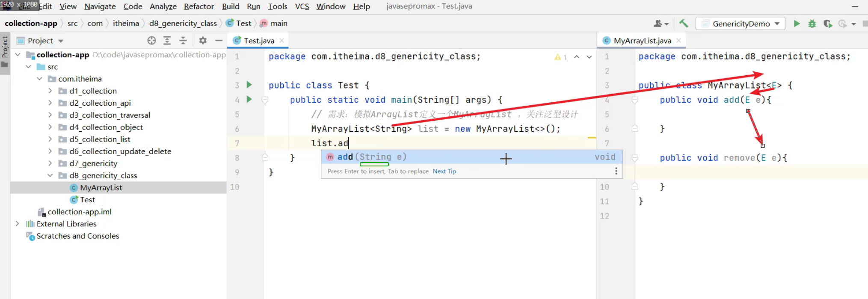The image size is (868, 299).
Task: Place cursor on line 7 list.ad text
Action: click(330, 143)
